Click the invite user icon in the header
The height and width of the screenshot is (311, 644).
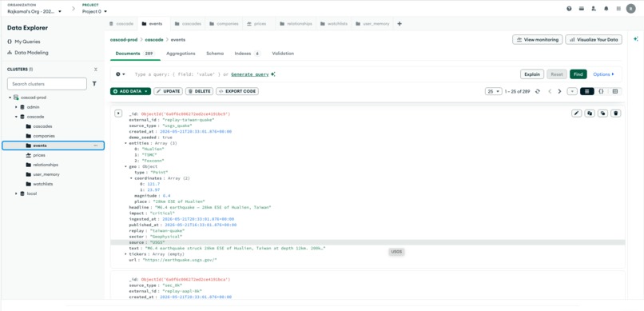[x=594, y=9]
